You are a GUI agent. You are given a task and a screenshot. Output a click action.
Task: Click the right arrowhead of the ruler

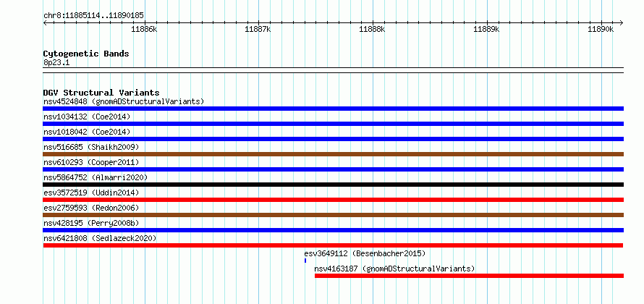[622, 22]
